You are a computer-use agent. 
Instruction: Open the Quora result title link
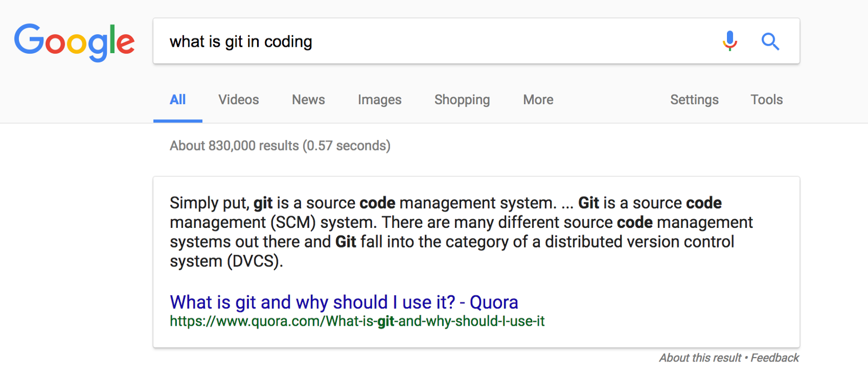pos(344,302)
